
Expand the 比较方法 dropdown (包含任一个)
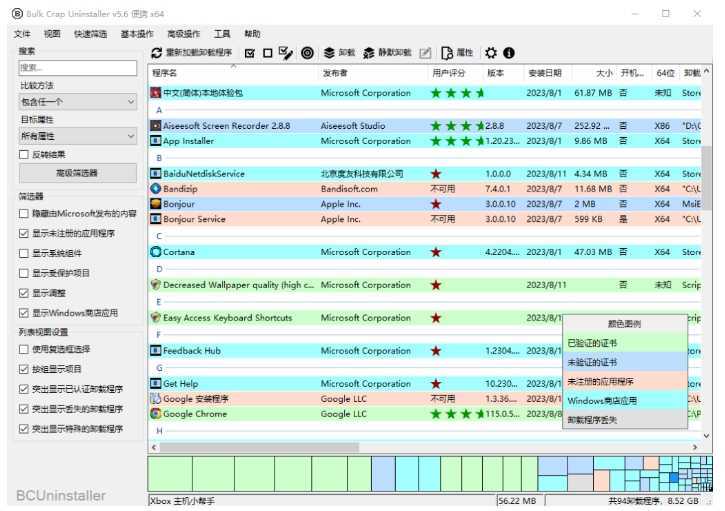[x=77, y=102]
